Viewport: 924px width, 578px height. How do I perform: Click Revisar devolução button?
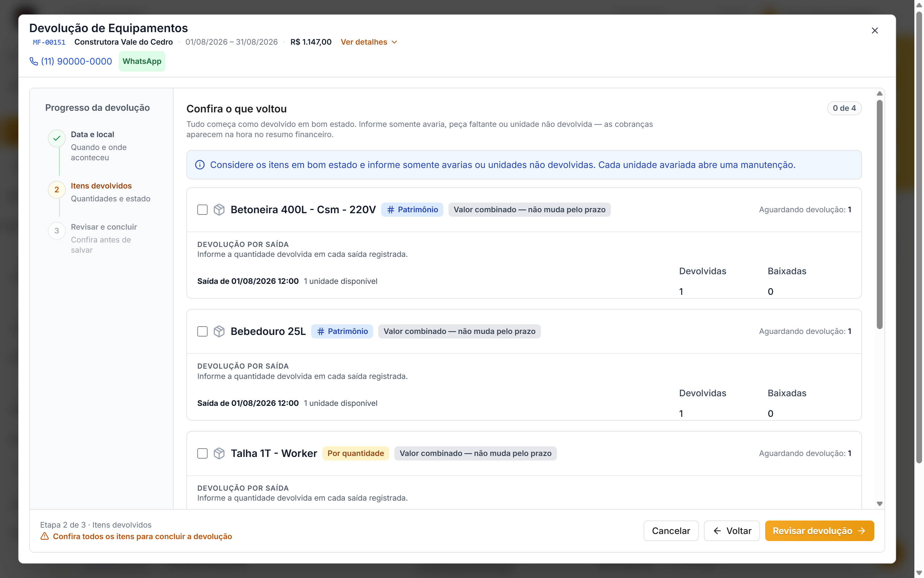819,531
